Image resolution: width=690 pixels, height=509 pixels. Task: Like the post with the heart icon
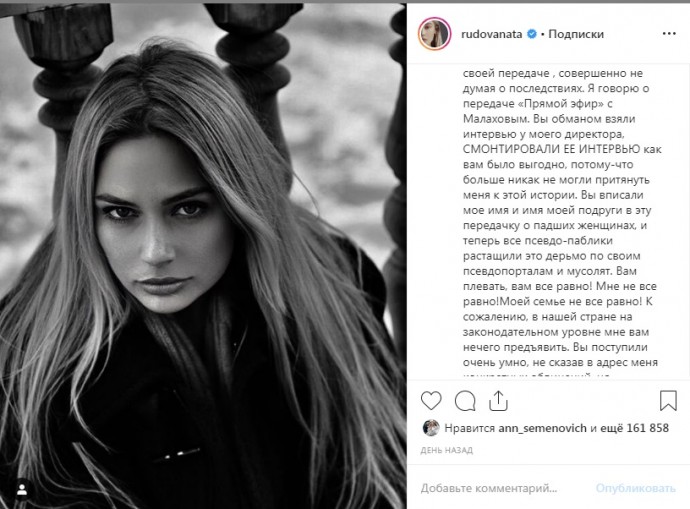click(431, 401)
